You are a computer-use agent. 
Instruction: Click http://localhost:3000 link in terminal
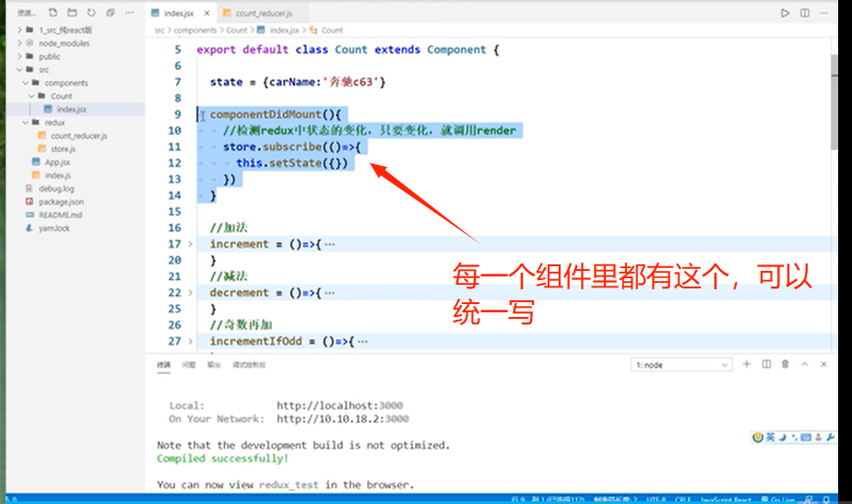[339, 405]
